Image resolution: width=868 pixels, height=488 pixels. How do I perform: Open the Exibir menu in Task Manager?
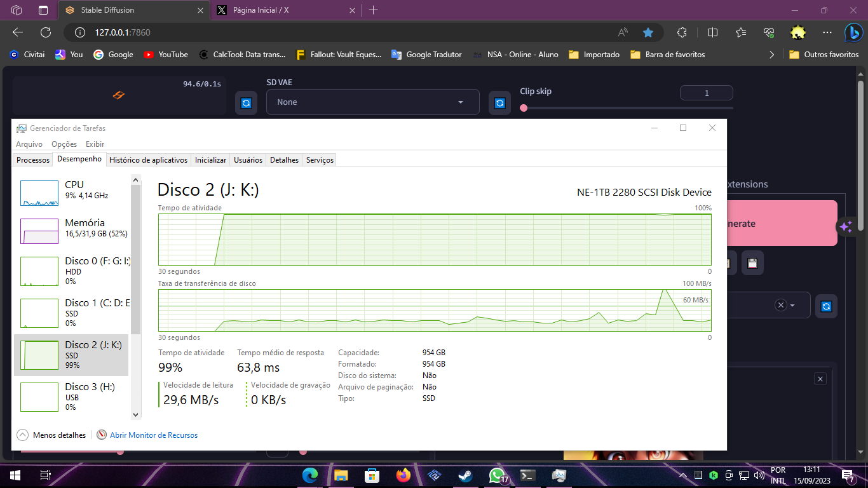pyautogui.click(x=95, y=144)
